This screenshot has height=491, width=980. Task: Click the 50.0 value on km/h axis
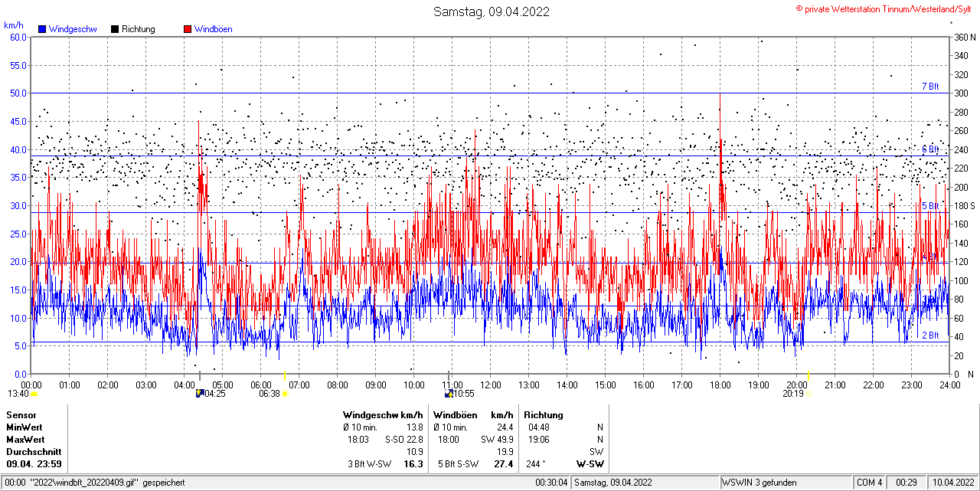(x=18, y=93)
